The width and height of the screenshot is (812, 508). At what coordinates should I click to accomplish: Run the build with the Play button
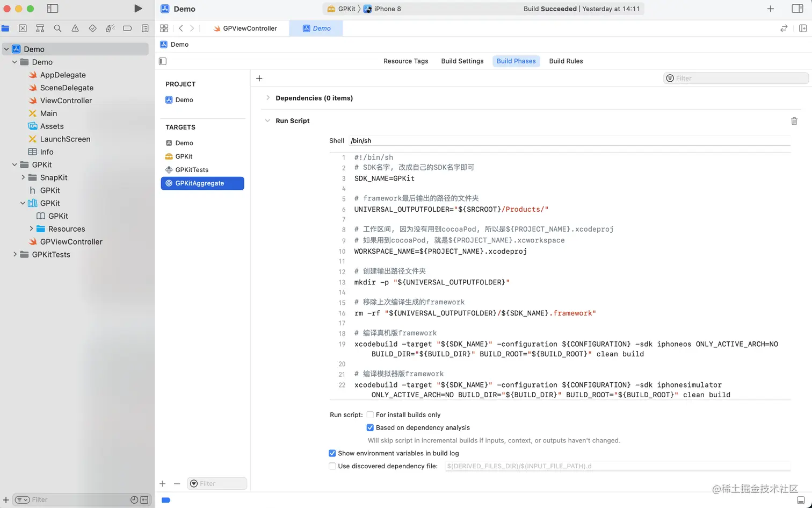(138, 9)
